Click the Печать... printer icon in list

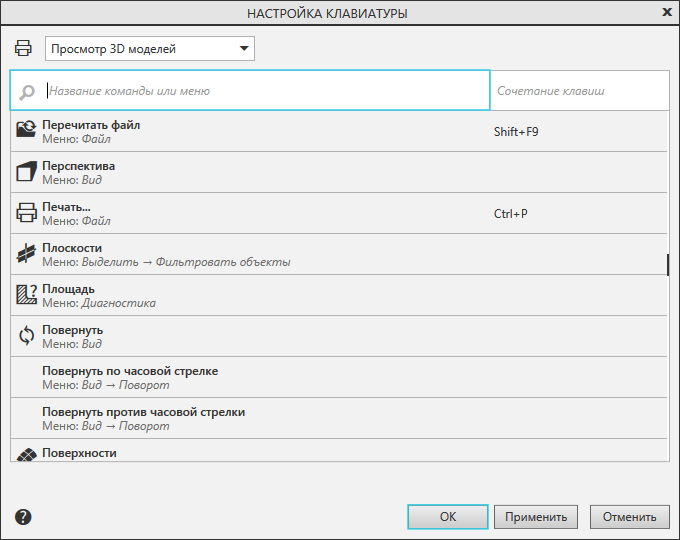tap(26, 213)
